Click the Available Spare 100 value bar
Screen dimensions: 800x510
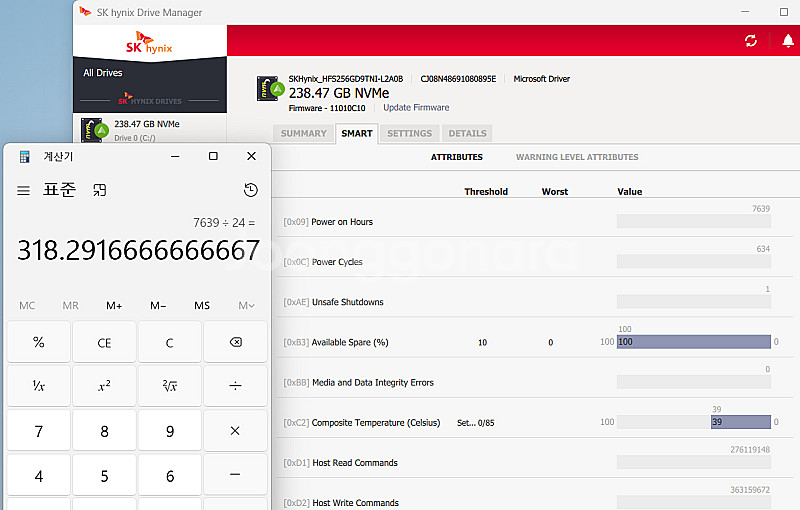[x=694, y=342]
